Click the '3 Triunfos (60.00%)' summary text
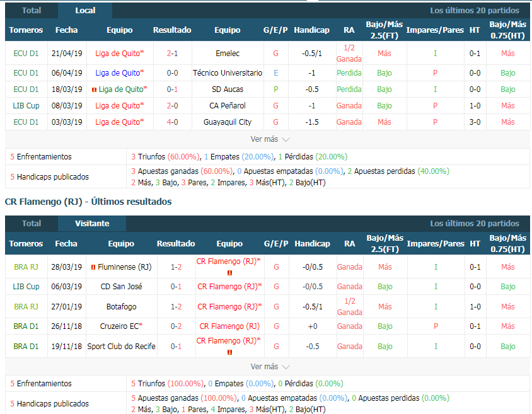 pyautogui.click(x=165, y=157)
